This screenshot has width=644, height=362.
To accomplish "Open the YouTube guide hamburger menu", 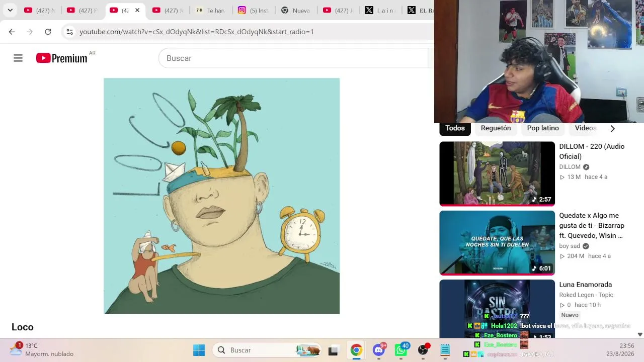I will [18, 58].
